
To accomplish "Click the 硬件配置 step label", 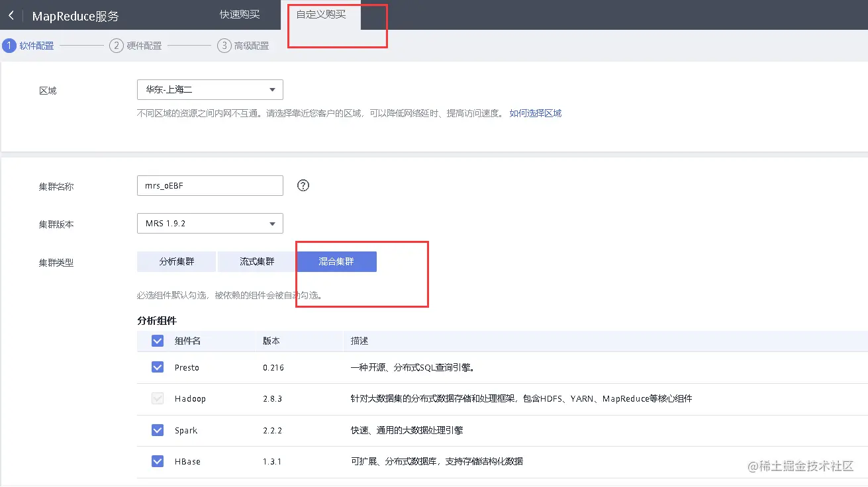I will pyautogui.click(x=144, y=46).
